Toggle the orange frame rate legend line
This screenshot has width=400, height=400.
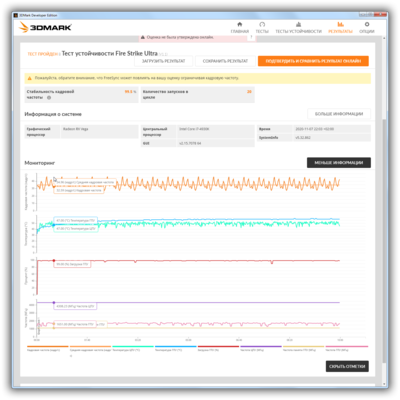click(47, 347)
